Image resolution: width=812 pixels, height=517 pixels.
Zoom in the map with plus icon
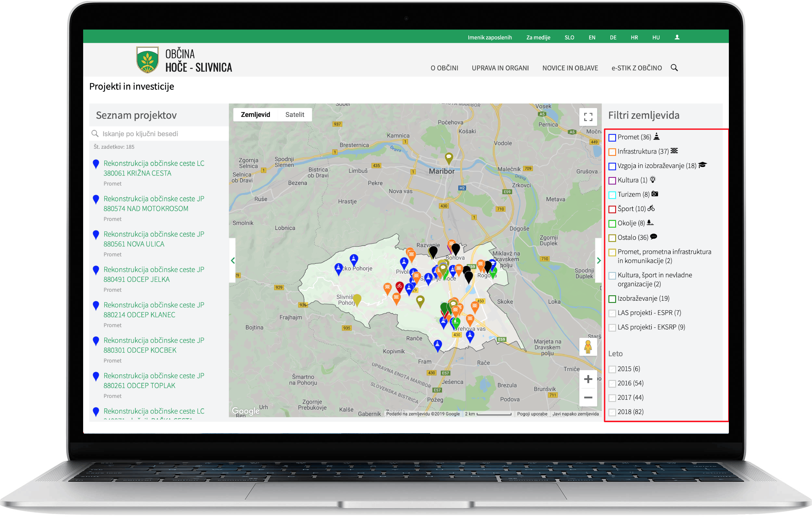588,379
